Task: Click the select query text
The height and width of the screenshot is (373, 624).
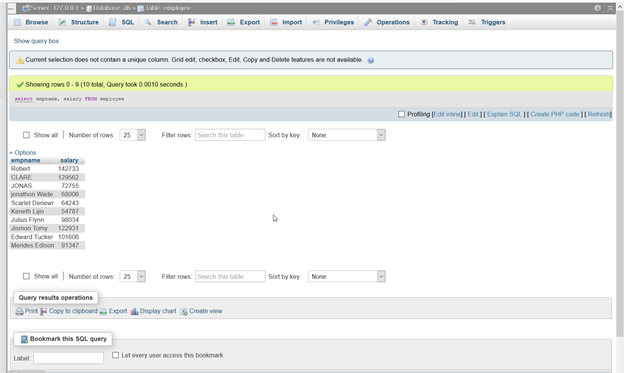Action: [x=69, y=99]
